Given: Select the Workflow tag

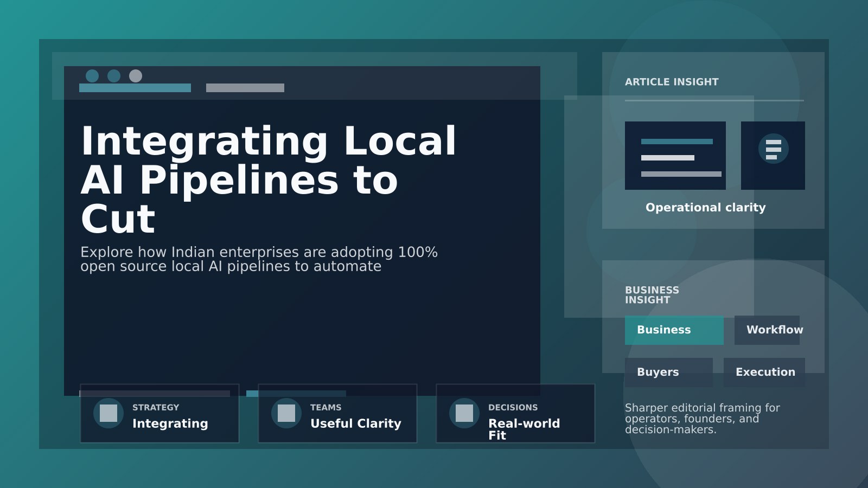Looking at the screenshot, I should 767,330.
